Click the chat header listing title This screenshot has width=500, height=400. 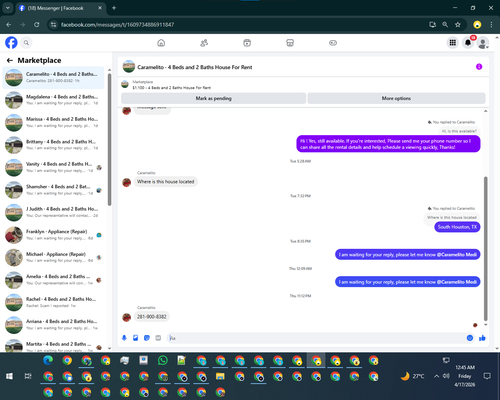(195, 67)
